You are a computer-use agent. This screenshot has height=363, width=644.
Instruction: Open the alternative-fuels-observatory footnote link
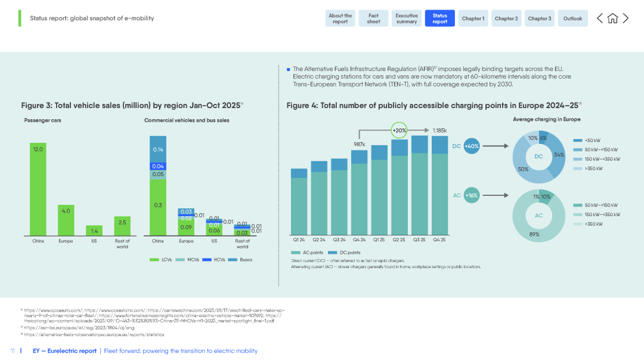point(94,334)
